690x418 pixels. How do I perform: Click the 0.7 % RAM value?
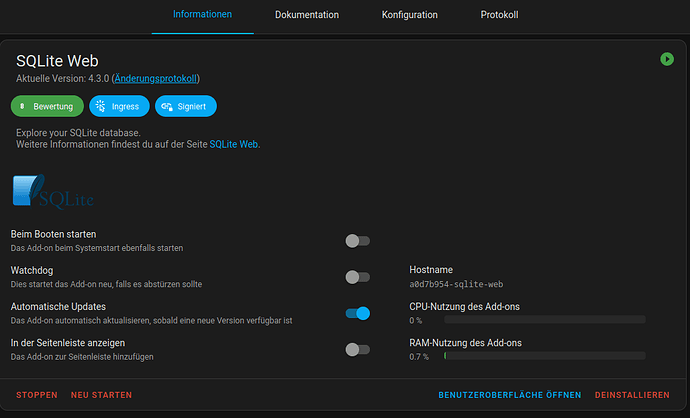419,357
